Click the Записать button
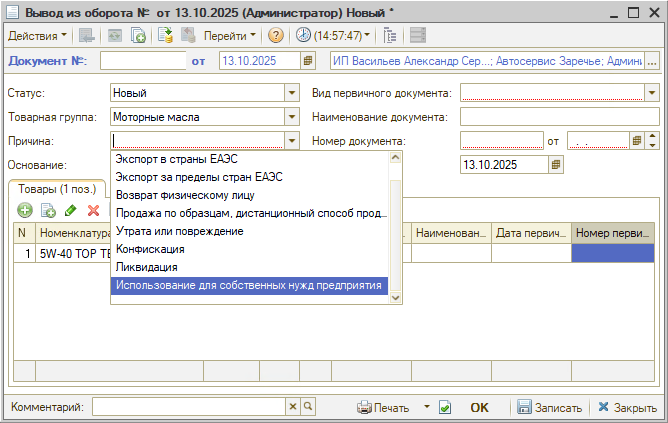 [549, 408]
